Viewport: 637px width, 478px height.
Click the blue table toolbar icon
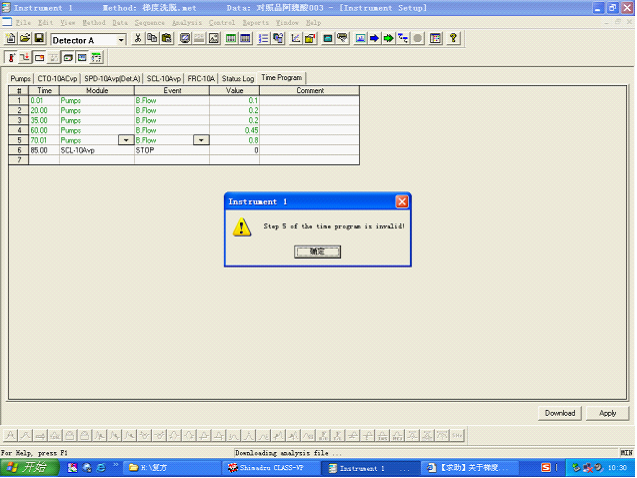click(x=245, y=39)
